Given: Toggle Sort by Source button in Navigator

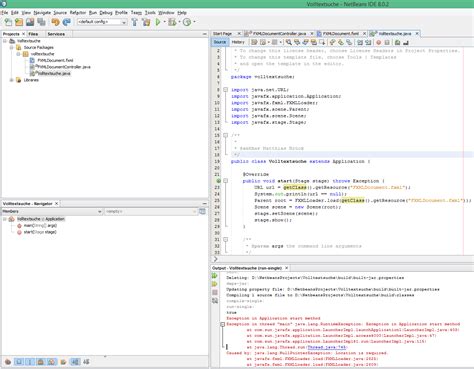Looking at the screenshot, I should click(86, 362).
